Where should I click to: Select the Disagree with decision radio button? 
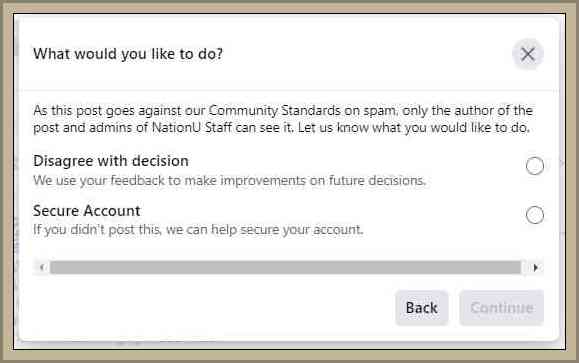[x=535, y=166]
